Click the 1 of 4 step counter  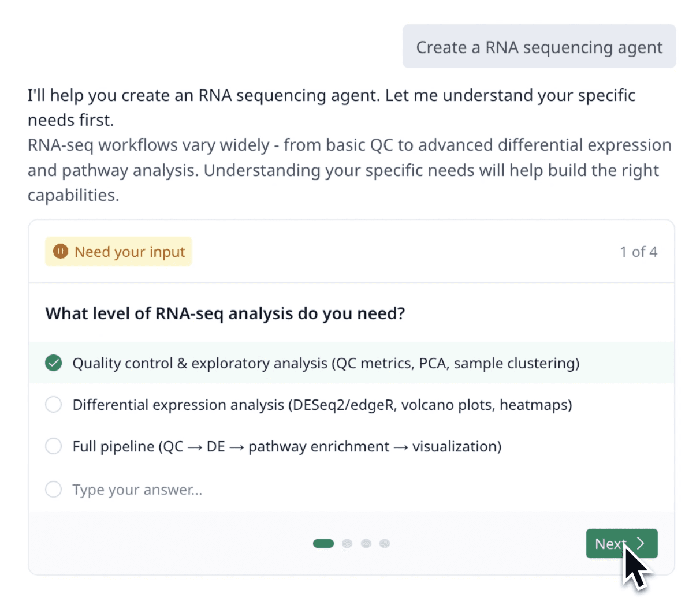[x=638, y=252]
